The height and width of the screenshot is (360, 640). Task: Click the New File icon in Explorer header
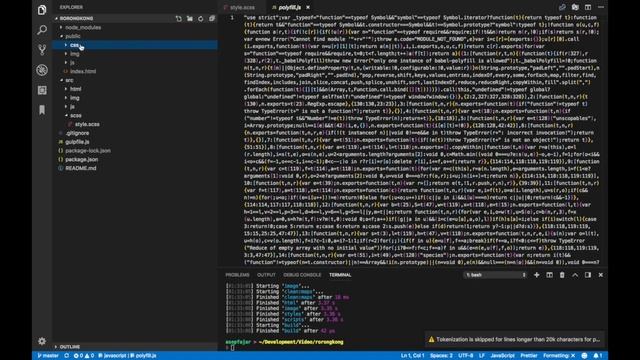[x=179, y=18]
